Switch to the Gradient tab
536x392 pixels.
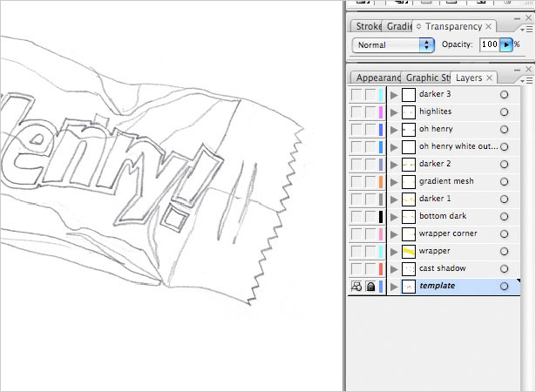coord(398,26)
